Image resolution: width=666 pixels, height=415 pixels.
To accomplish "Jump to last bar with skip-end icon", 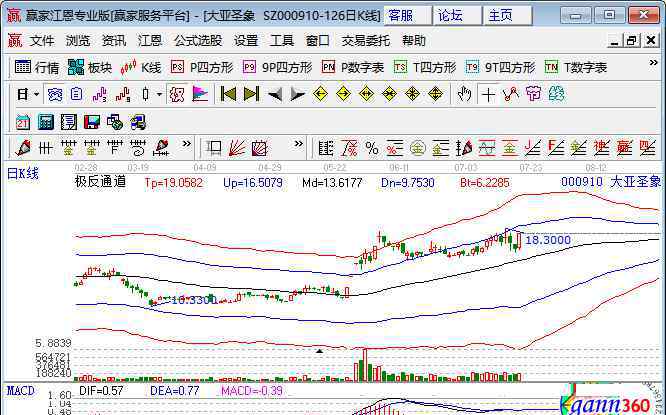I will tap(251, 94).
